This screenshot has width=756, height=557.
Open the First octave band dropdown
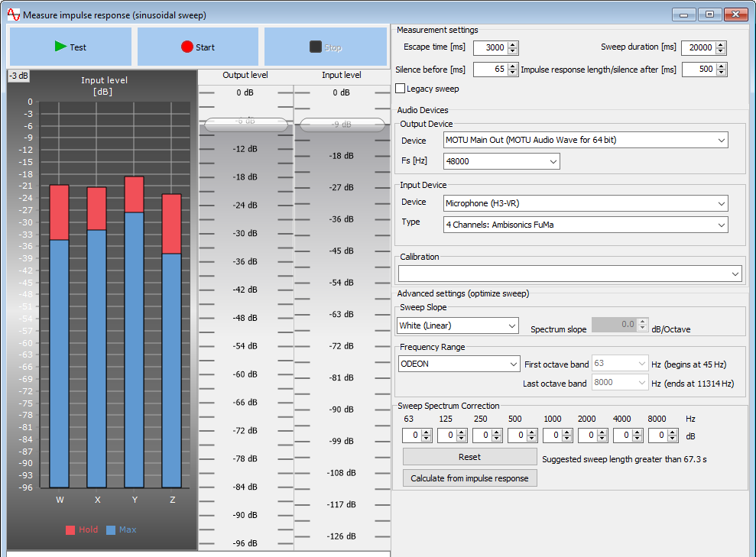coord(620,363)
